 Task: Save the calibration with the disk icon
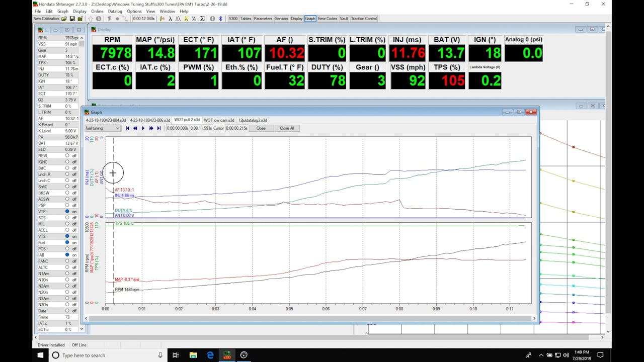72,19
